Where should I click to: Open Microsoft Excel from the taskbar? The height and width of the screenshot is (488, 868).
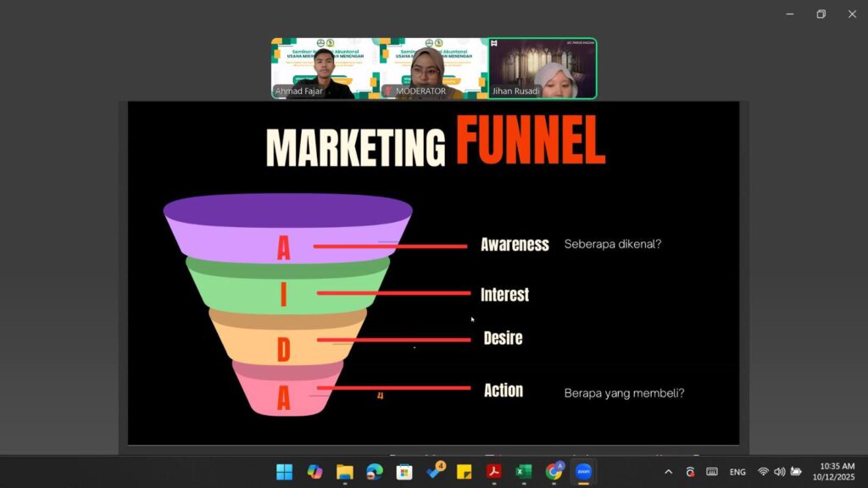tap(524, 472)
